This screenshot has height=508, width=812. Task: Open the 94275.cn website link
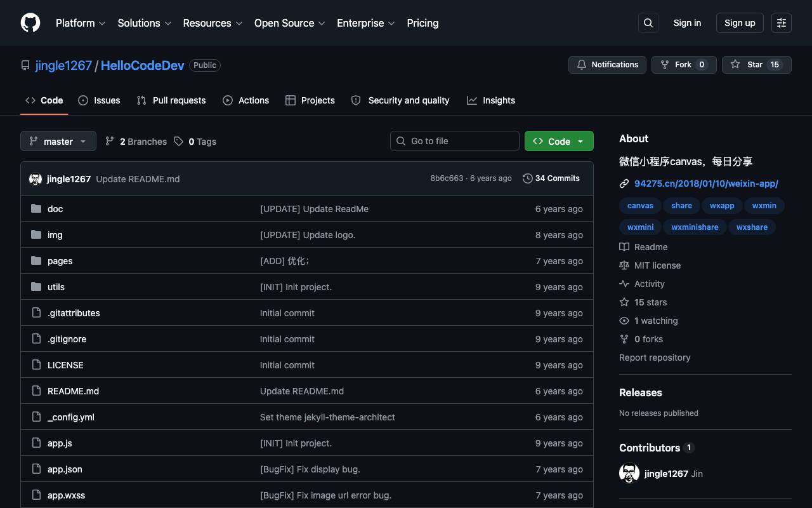[706, 184]
